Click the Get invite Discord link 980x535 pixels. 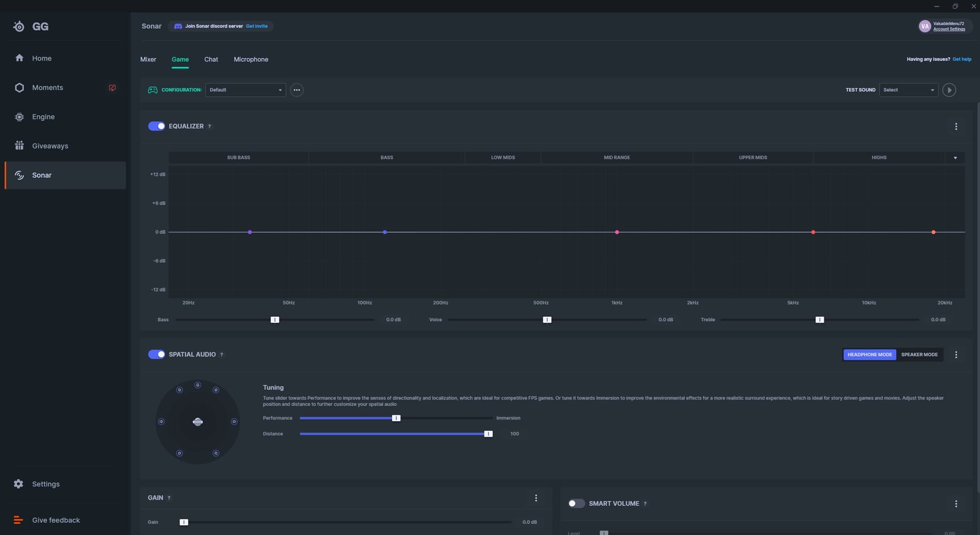pyautogui.click(x=257, y=26)
